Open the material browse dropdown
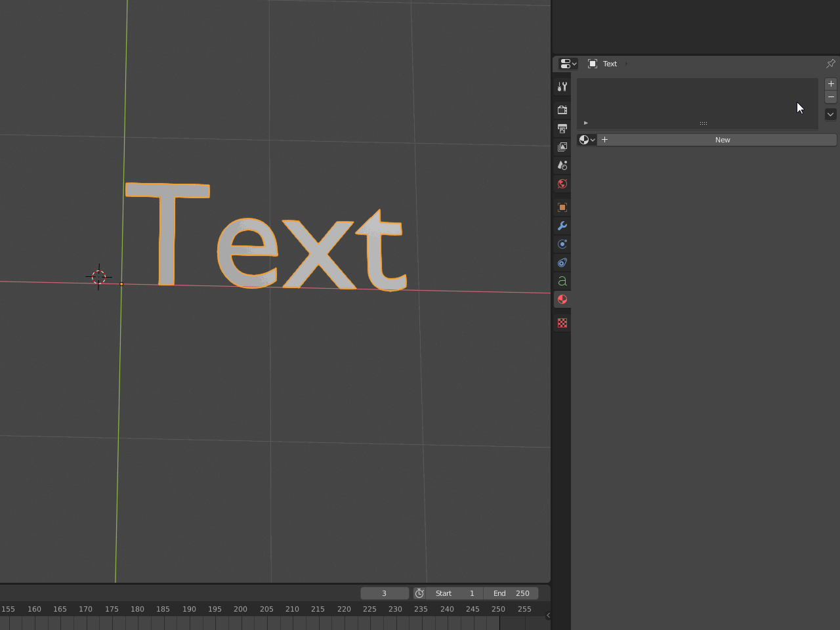Image resolution: width=840 pixels, height=630 pixels. [586, 139]
